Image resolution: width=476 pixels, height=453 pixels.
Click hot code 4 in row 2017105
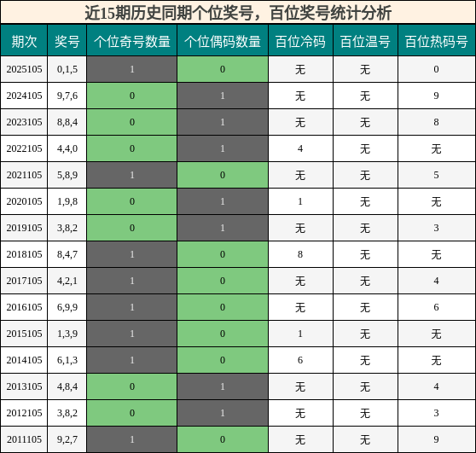[x=437, y=281]
